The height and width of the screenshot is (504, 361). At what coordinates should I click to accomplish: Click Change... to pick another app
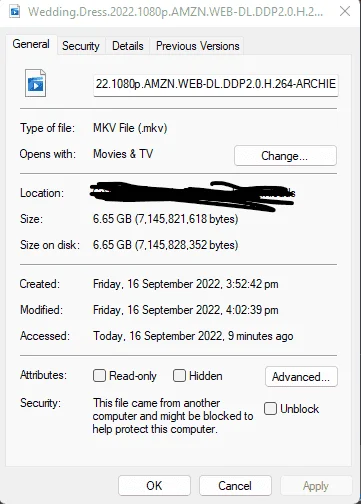coord(285,155)
